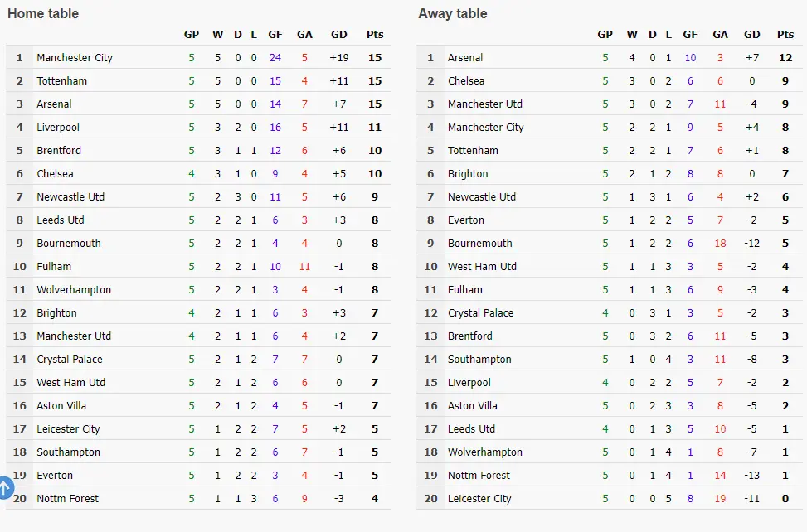
Task: Select Arsenal in the Away table
Action: click(x=465, y=58)
